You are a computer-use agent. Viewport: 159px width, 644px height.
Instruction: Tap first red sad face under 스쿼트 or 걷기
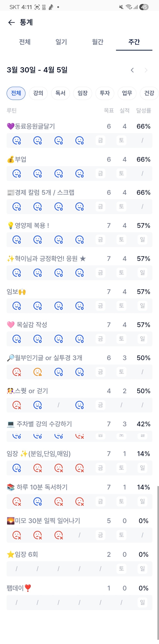pyautogui.click(x=17, y=405)
